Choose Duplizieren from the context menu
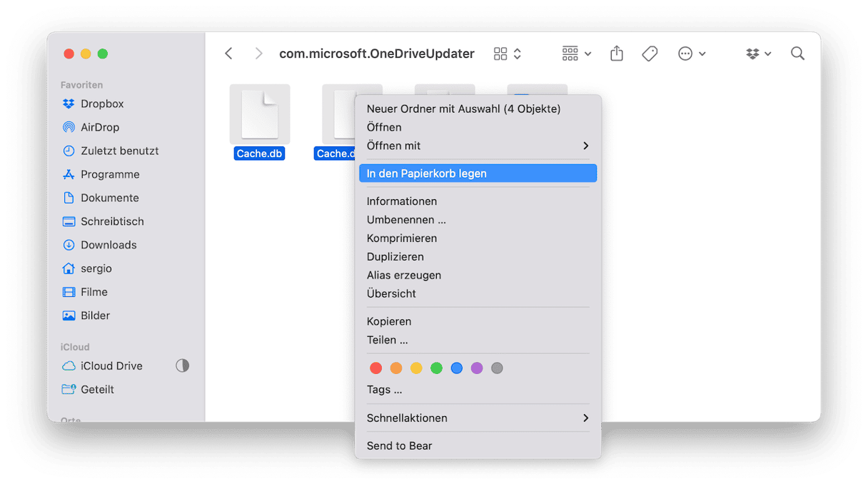Image resolution: width=868 pixels, height=484 pixels. click(478, 257)
